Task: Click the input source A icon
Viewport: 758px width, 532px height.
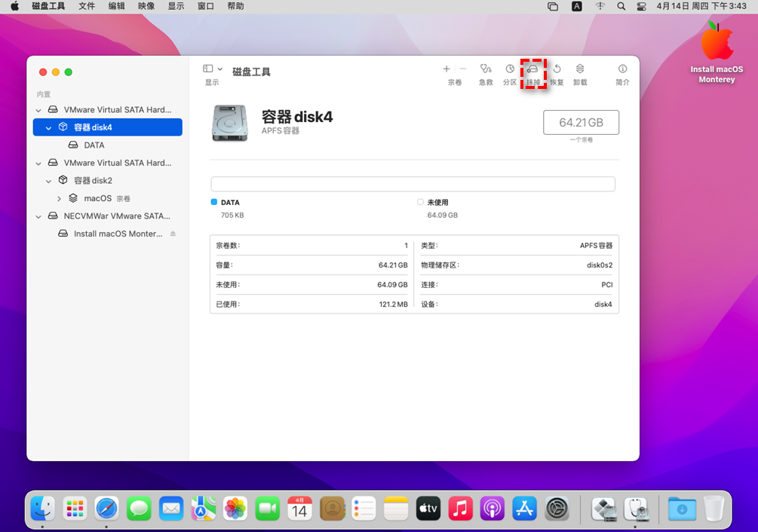Action: pyautogui.click(x=577, y=6)
